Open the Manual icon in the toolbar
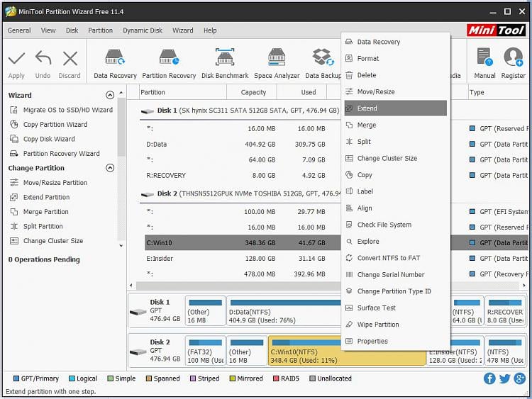The image size is (532, 399). coord(484,57)
